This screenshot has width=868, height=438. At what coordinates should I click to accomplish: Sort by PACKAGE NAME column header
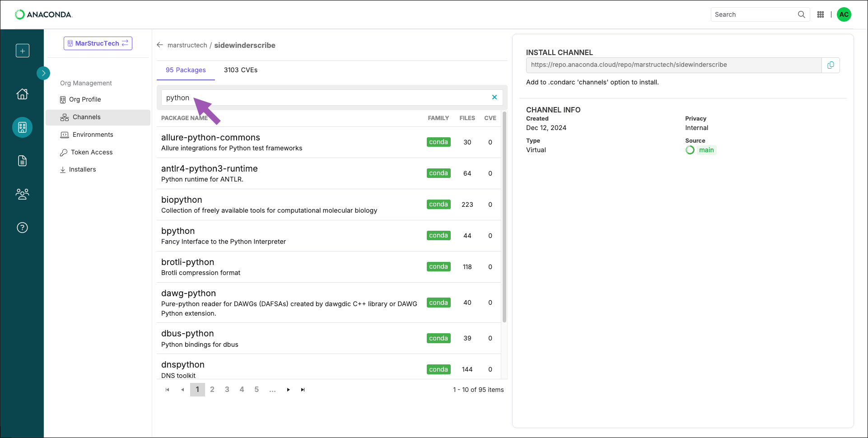184,118
